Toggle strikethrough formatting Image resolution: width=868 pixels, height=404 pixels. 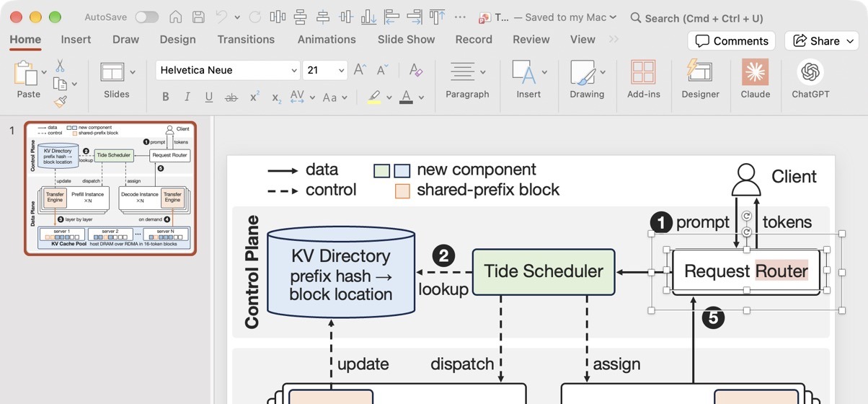[231, 97]
